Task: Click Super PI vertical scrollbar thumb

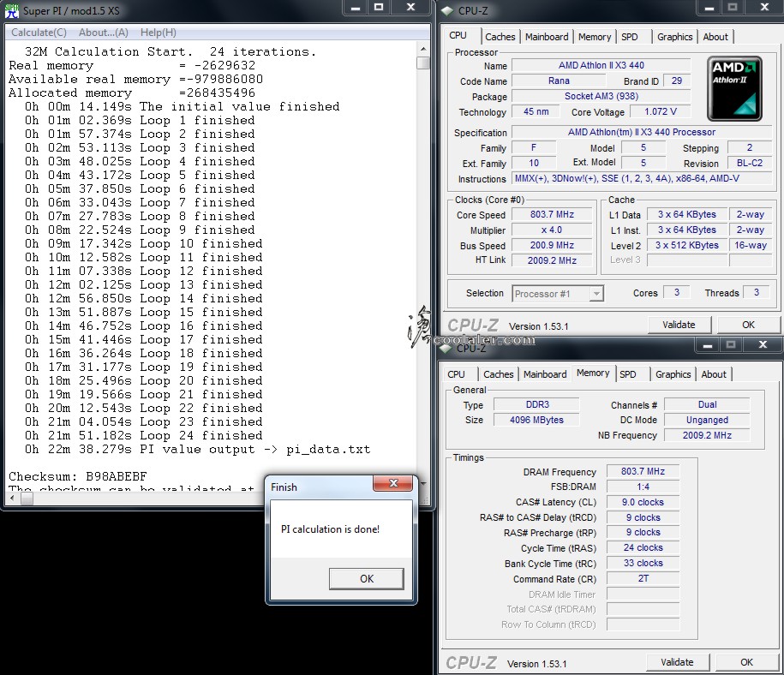Action: coord(423,63)
